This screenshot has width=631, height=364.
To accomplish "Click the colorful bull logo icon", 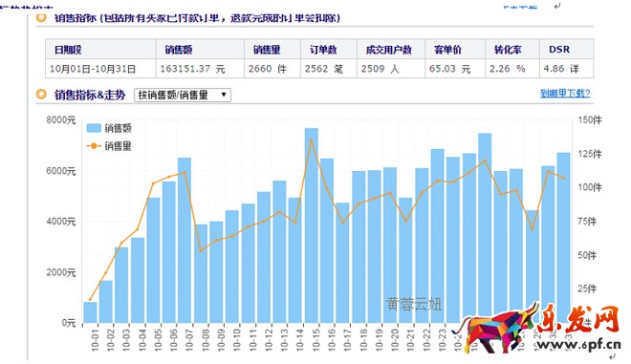I will 499,329.
